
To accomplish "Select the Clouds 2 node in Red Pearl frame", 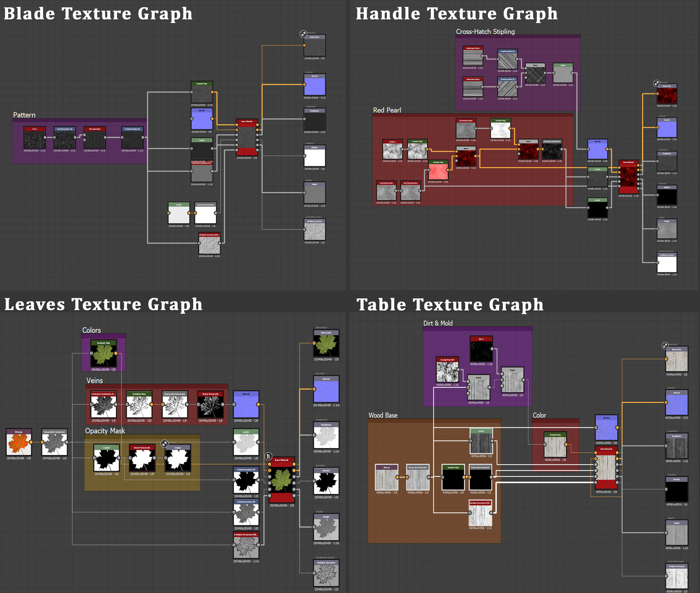I will [392, 151].
